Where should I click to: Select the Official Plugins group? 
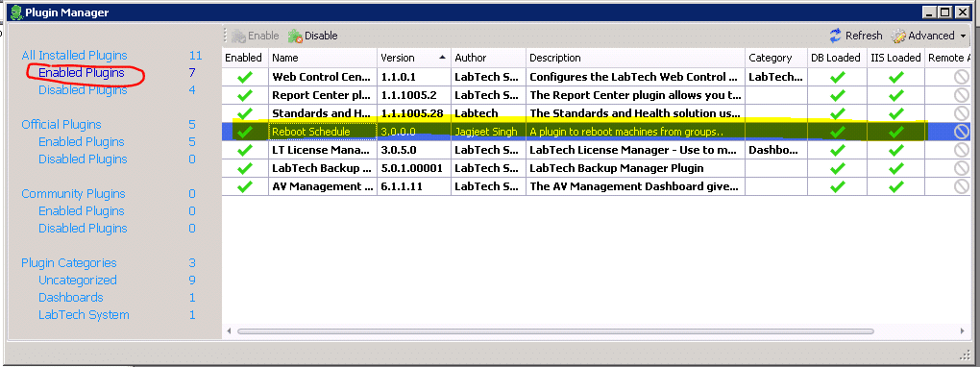click(61, 125)
